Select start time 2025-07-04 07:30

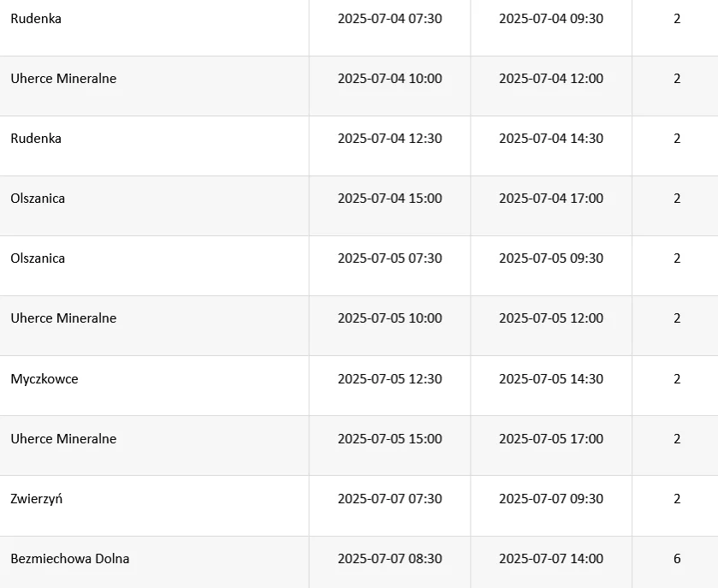point(389,18)
